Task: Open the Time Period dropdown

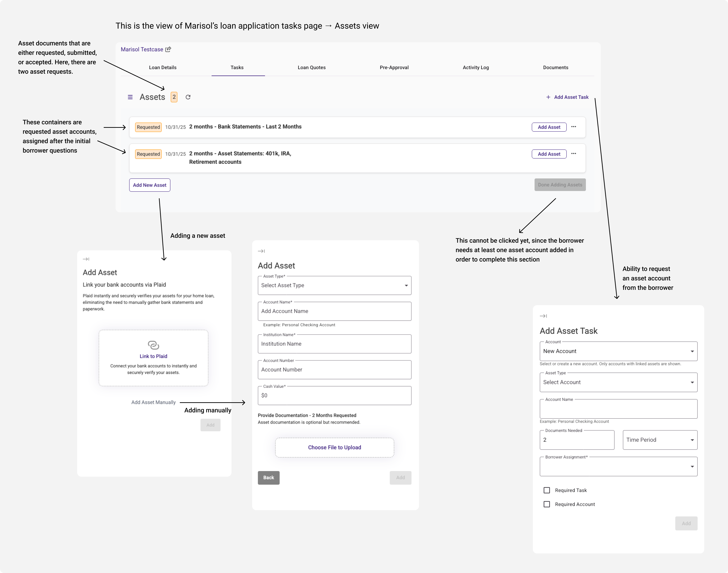Action: [660, 440]
